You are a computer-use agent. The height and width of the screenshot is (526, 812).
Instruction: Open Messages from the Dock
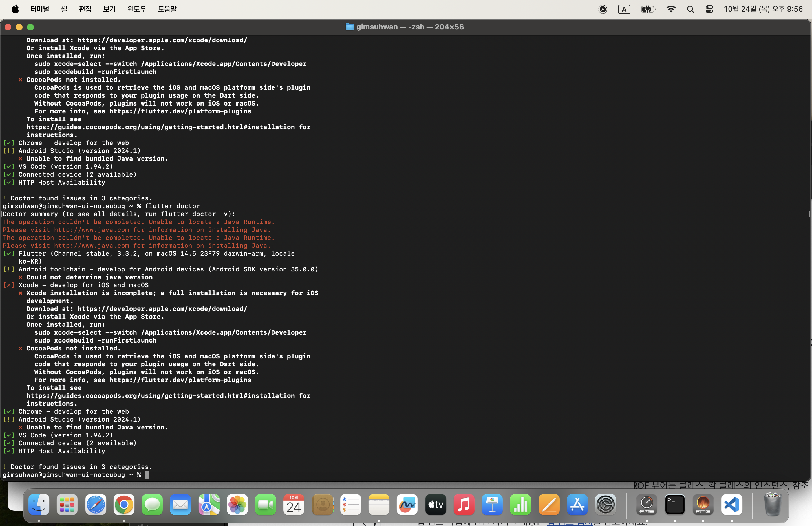click(x=152, y=505)
